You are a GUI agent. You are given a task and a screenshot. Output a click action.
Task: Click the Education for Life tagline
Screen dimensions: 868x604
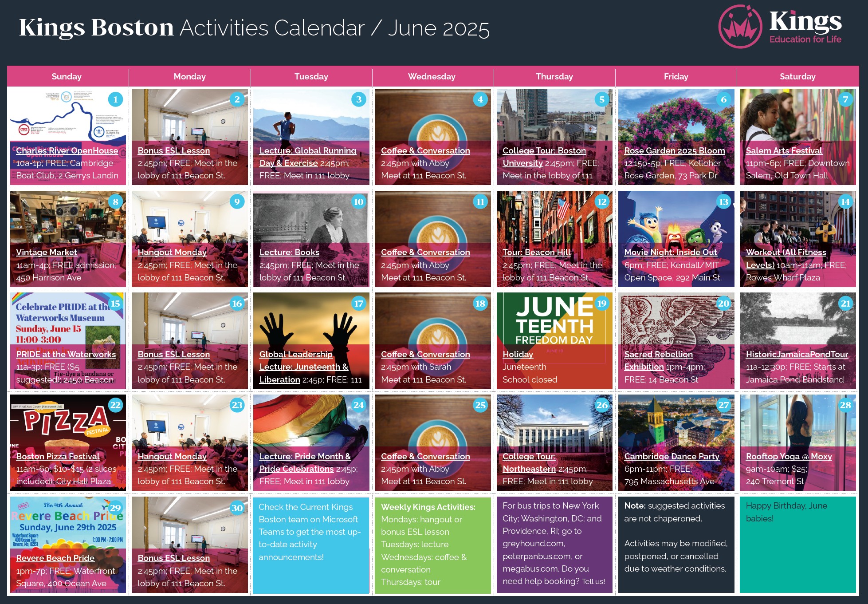click(x=805, y=39)
